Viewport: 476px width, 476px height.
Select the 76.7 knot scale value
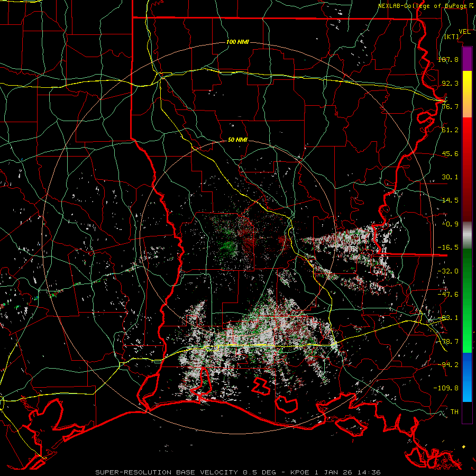[x=450, y=106]
